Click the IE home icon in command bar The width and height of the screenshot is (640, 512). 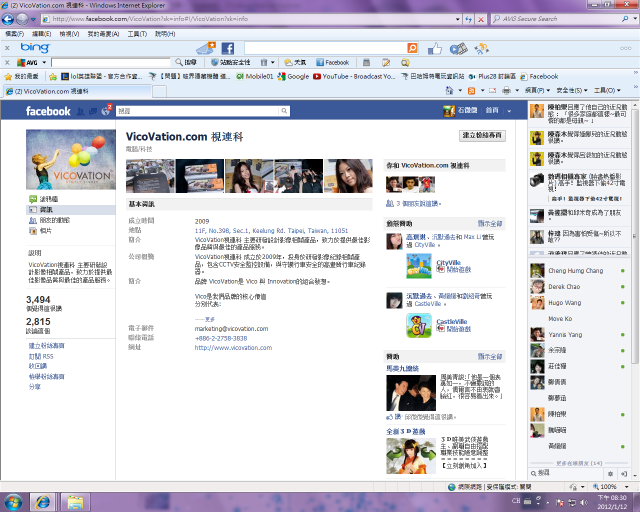(x=449, y=90)
